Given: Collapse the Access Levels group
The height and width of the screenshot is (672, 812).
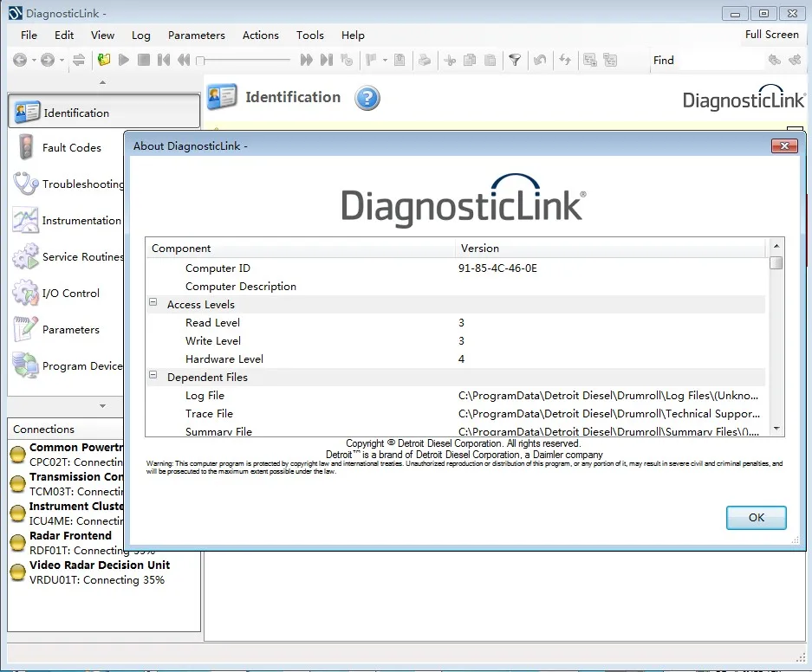Looking at the screenshot, I should 153,302.
